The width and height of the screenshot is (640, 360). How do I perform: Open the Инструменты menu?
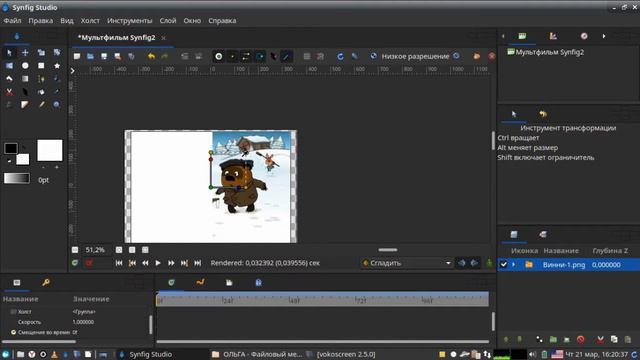coord(129,20)
